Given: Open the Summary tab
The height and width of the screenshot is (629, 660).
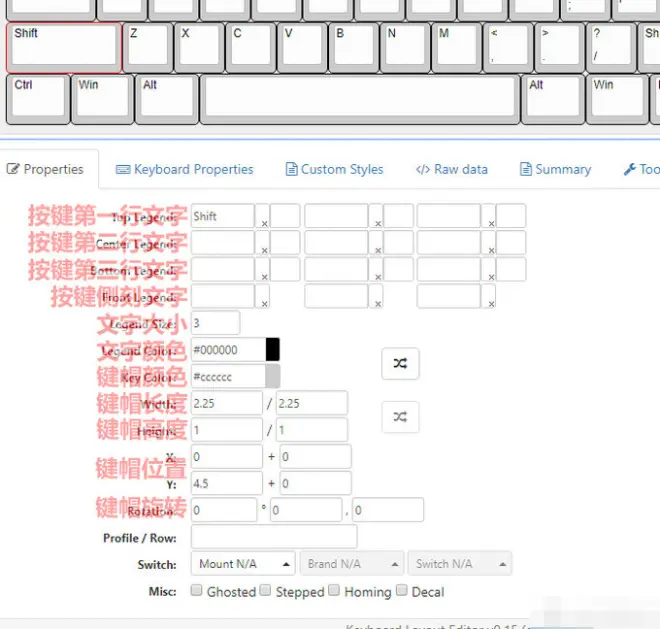Looking at the screenshot, I should 556,169.
